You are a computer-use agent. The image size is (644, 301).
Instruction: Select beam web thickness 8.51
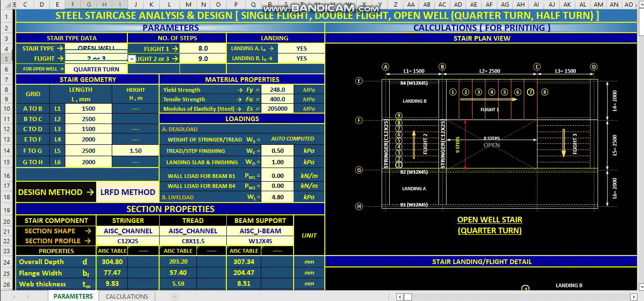tap(244, 284)
